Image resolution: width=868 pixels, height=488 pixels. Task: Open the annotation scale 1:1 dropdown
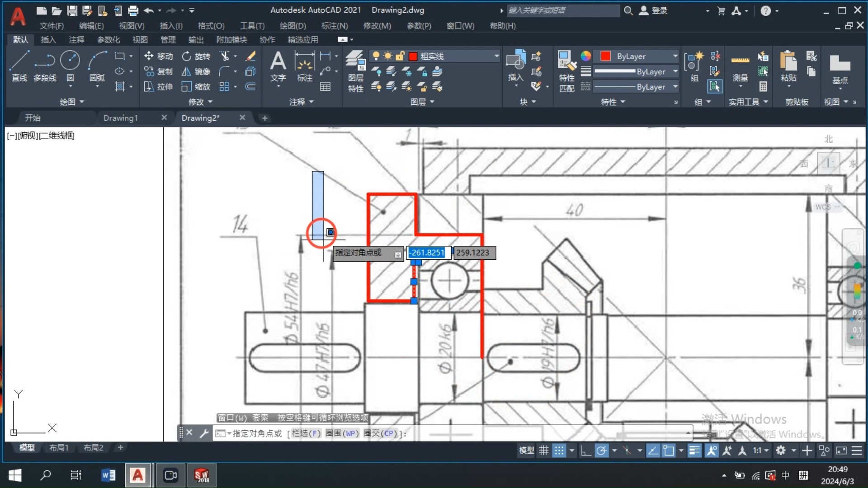tap(760, 450)
